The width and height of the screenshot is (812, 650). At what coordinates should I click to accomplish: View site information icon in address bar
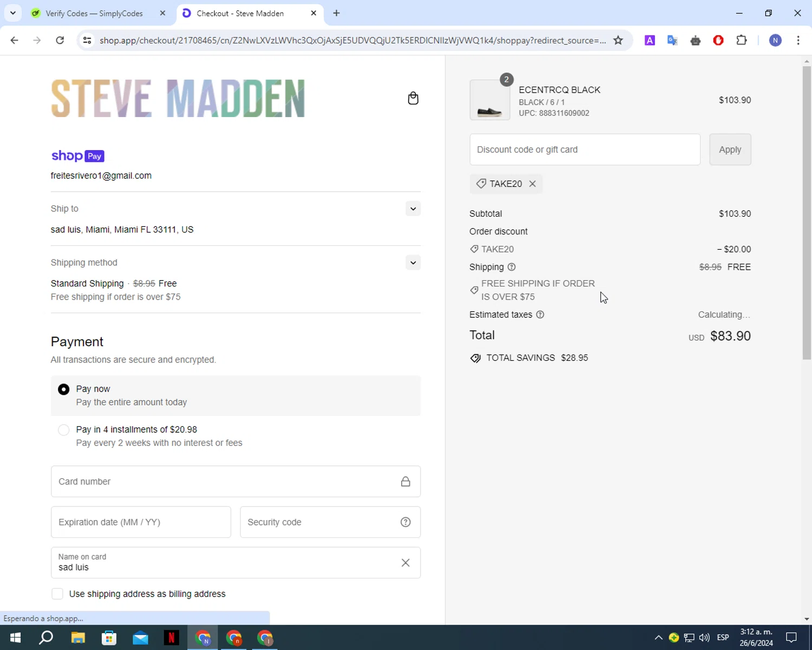point(87,40)
